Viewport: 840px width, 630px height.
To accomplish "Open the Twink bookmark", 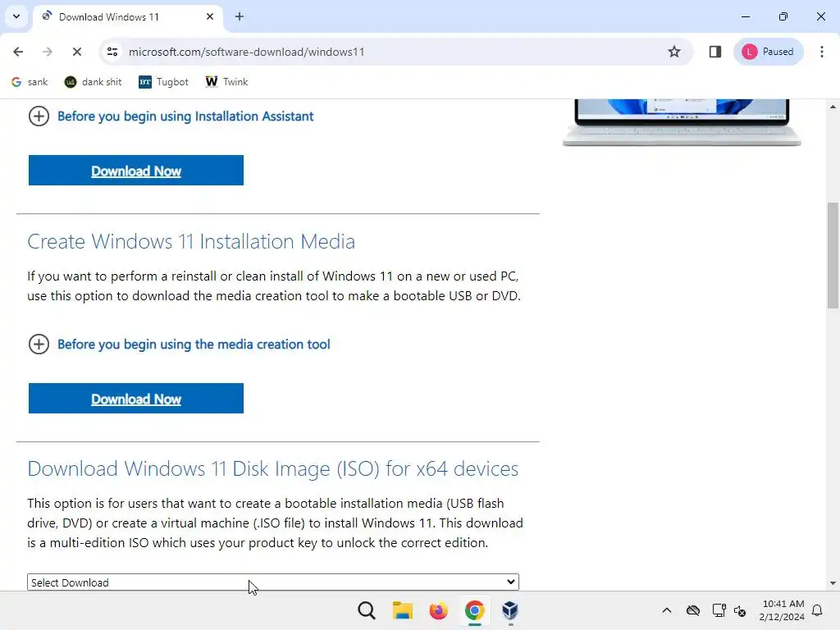I will pos(226,82).
